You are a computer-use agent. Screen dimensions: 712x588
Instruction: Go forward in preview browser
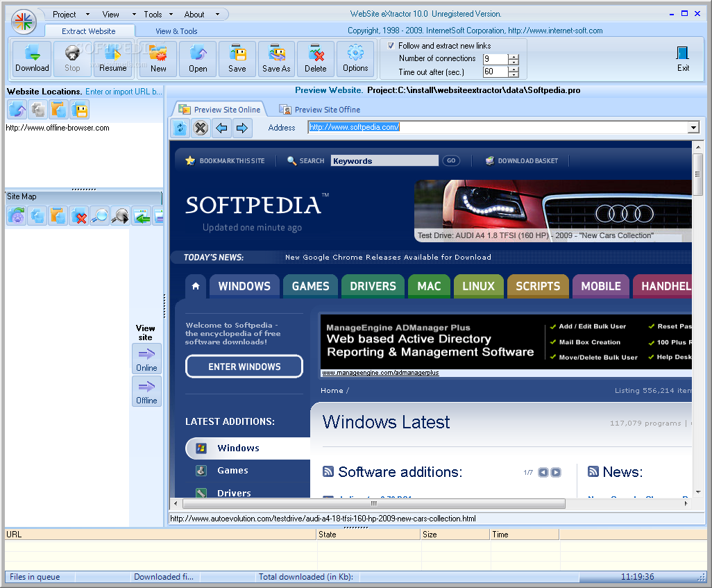[242, 128]
